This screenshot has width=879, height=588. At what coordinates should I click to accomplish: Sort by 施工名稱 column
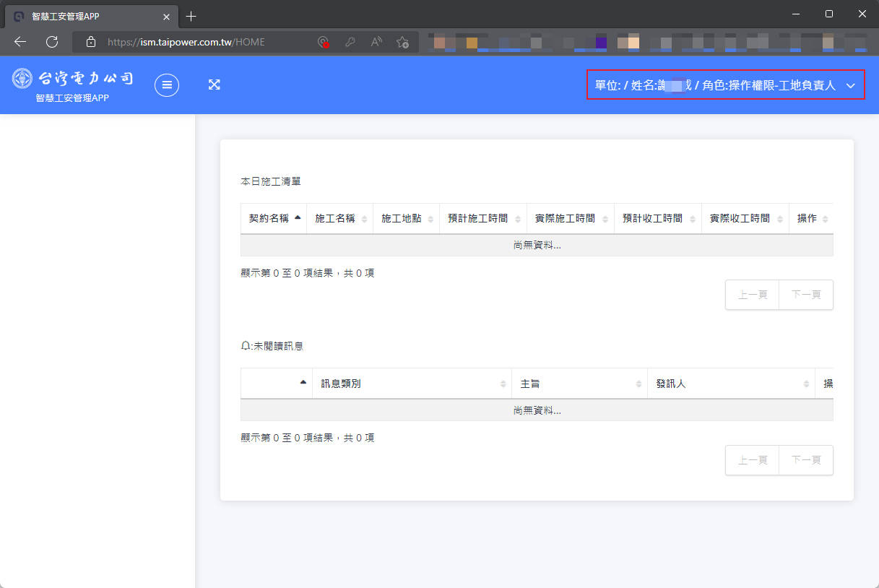point(339,218)
